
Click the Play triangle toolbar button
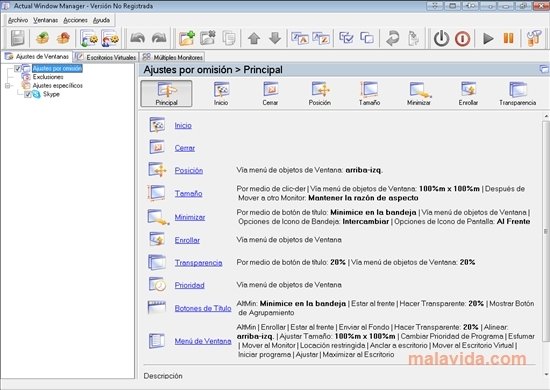488,38
